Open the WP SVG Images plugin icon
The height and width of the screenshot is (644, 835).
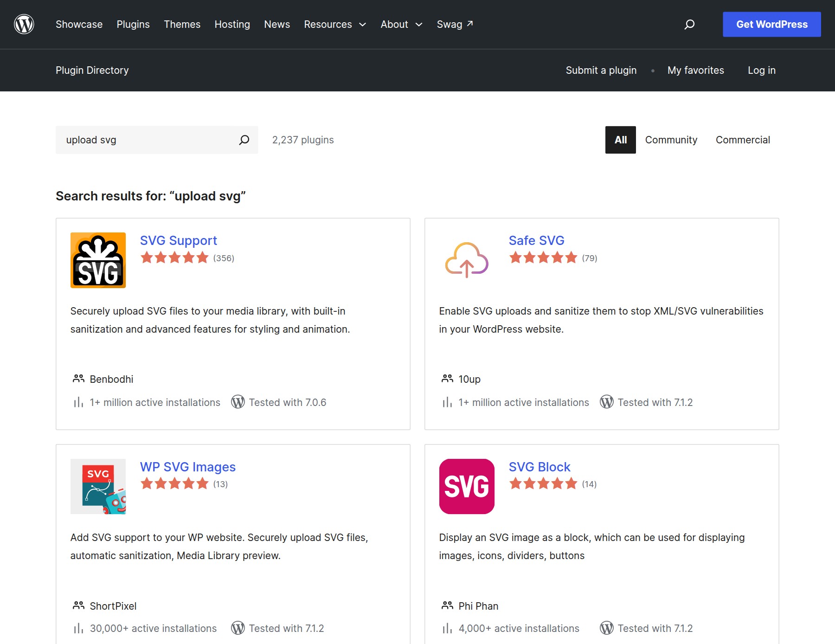98,486
